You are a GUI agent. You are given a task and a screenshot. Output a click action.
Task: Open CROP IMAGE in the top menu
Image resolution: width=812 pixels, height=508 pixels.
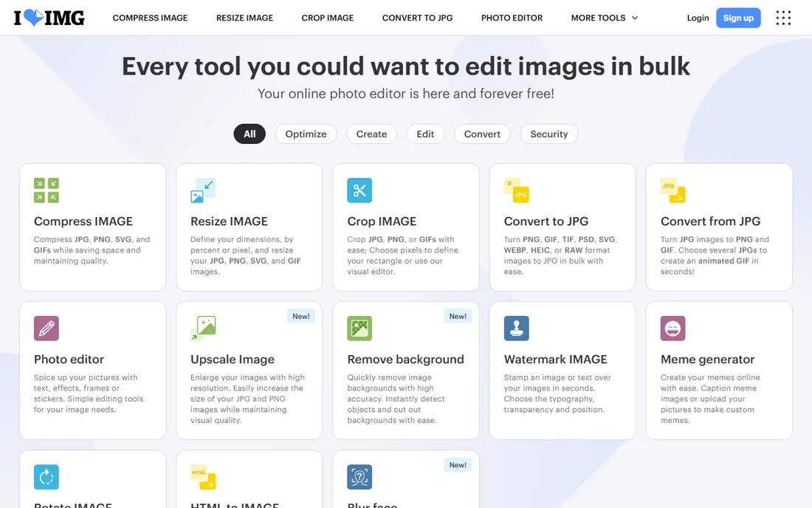pyautogui.click(x=327, y=18)
